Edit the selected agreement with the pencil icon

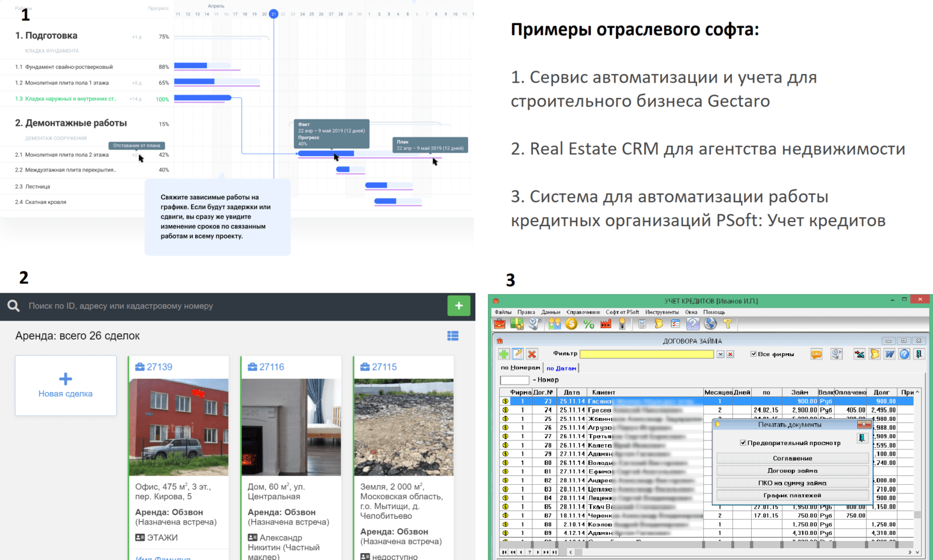pyautogui.click(x=518, y=354)
